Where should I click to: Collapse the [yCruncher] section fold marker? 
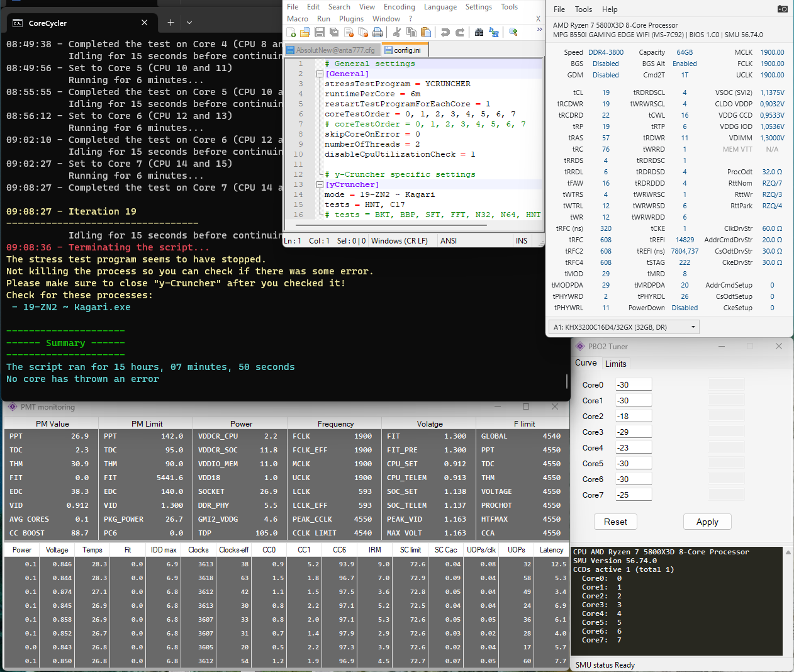click(320, 185)
